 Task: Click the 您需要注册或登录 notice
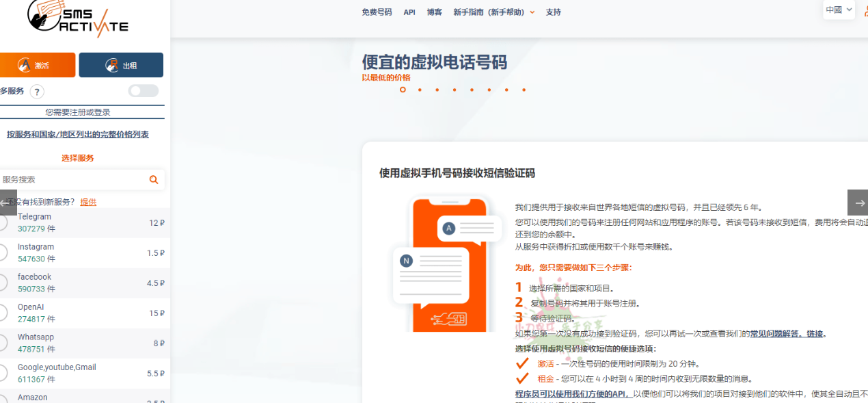[78, 112]
